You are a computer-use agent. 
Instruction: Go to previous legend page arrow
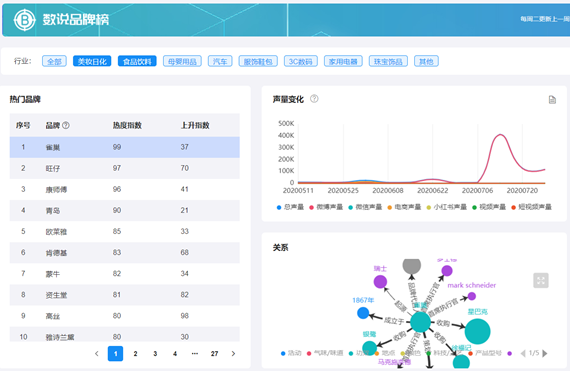[x=523, y=353]
